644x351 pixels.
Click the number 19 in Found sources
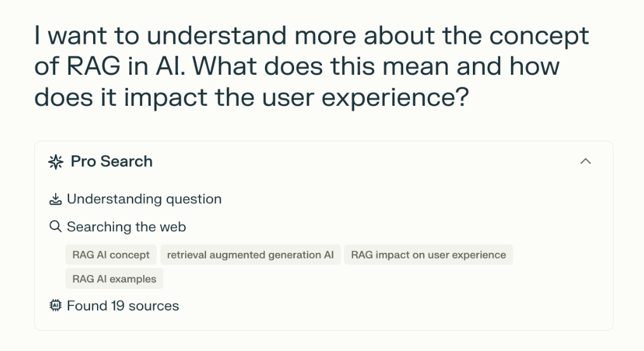[117, 306]
